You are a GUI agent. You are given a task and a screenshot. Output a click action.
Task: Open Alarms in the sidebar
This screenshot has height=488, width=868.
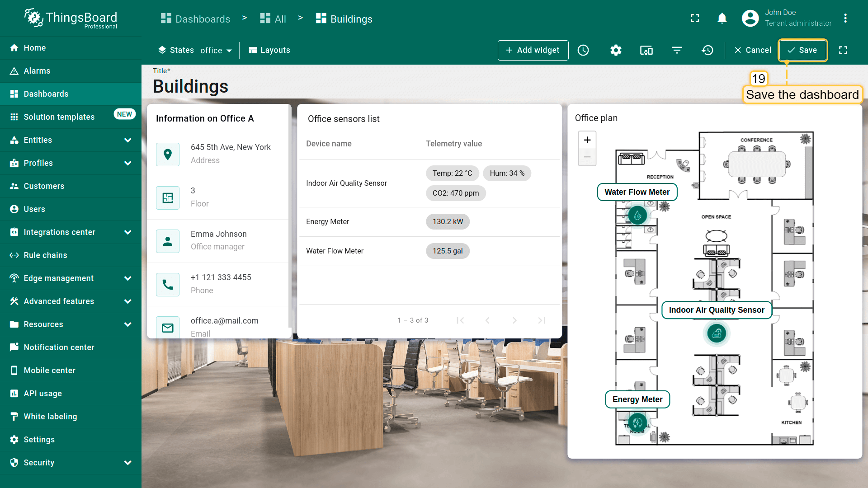tap(37, 71)
